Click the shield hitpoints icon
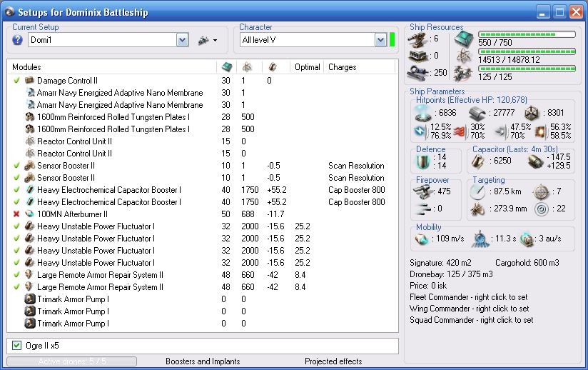Viewport: 588px width, 370px height. (x=422, y=113)
